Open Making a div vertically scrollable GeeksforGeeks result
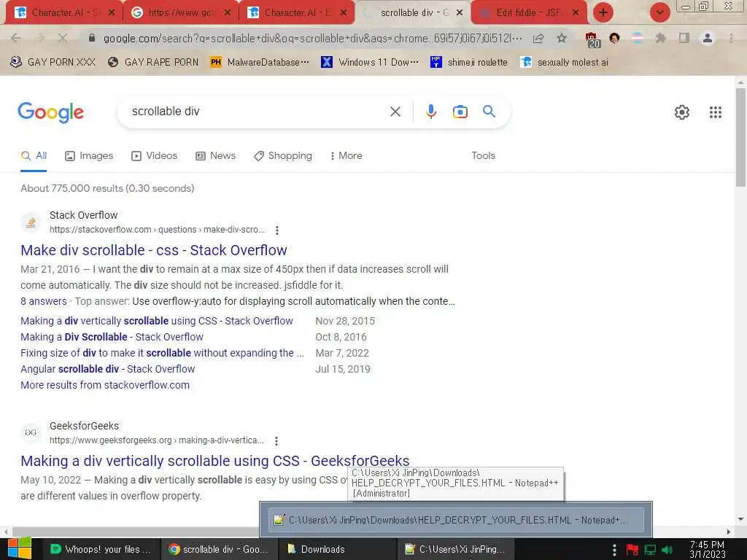Image resolution: width=747 pixels, height=560 pixels. click(x=215, y=461)
